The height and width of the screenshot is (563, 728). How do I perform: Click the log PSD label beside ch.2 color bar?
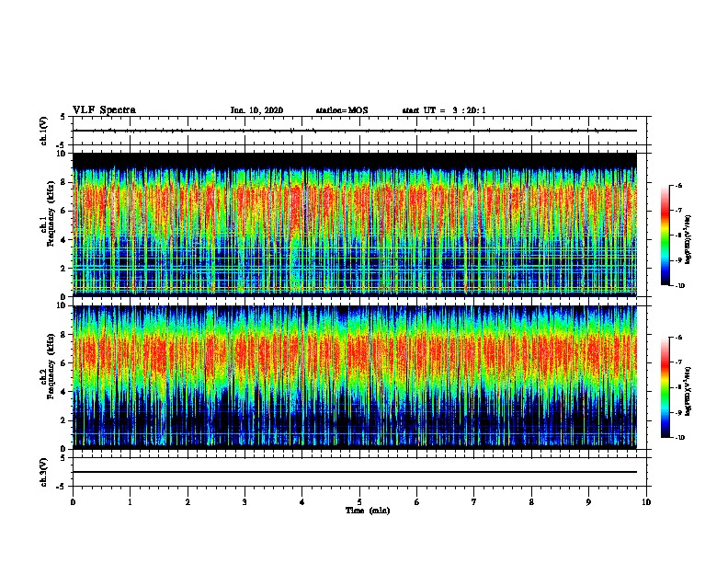688,391
